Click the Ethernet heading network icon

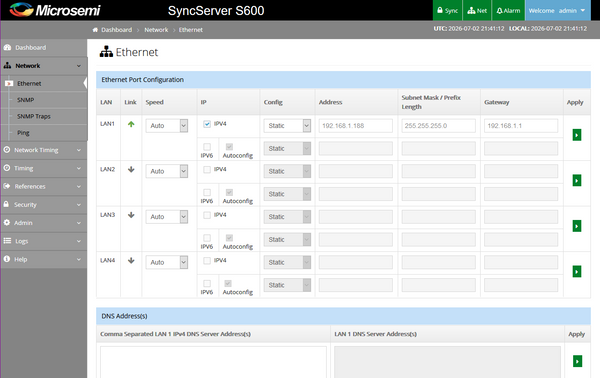pyautogui.click(x=106, y=52)
